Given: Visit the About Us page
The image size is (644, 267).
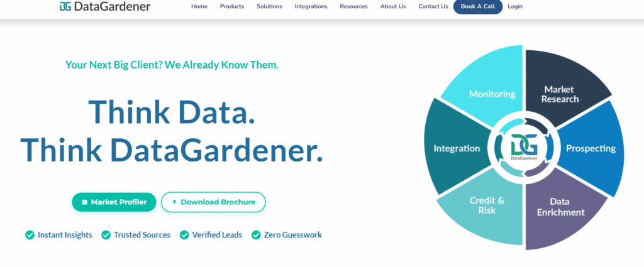Looking at the screenshot, I should tap(393, 6).
